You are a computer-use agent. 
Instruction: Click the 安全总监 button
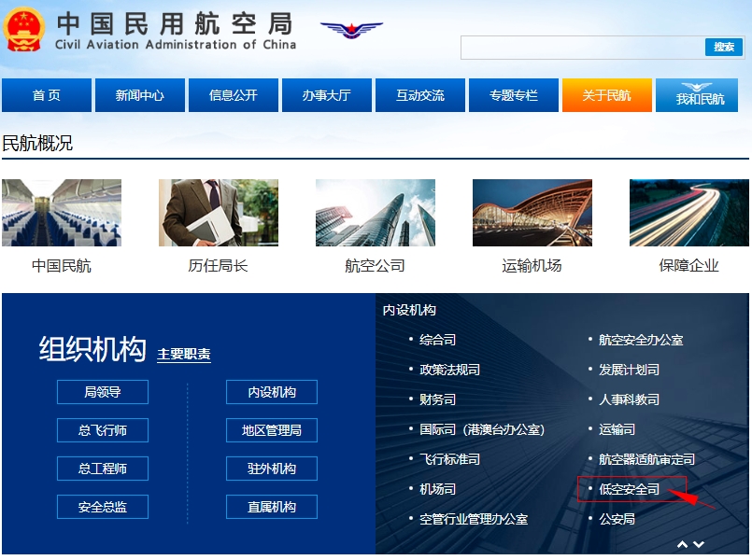click(103, 507)
